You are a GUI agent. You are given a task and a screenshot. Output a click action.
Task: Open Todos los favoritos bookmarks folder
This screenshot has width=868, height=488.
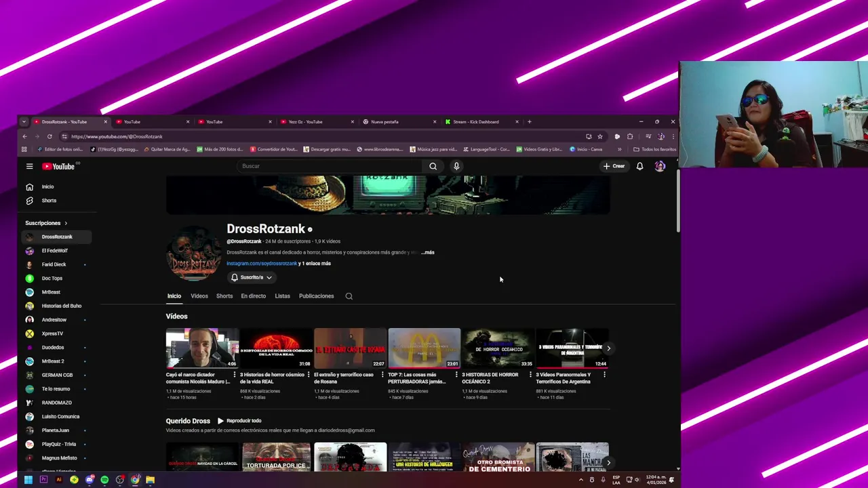pyautogui.click(x=654, y=149)
